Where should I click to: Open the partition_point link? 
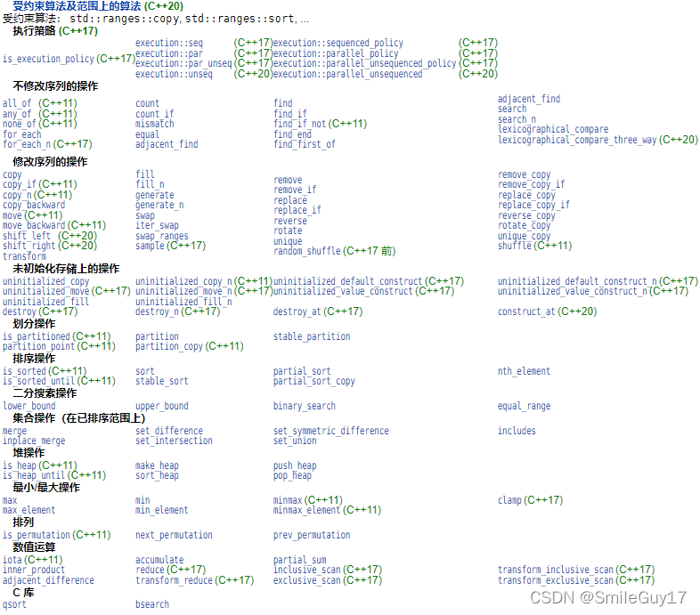[x=38, y=346]
